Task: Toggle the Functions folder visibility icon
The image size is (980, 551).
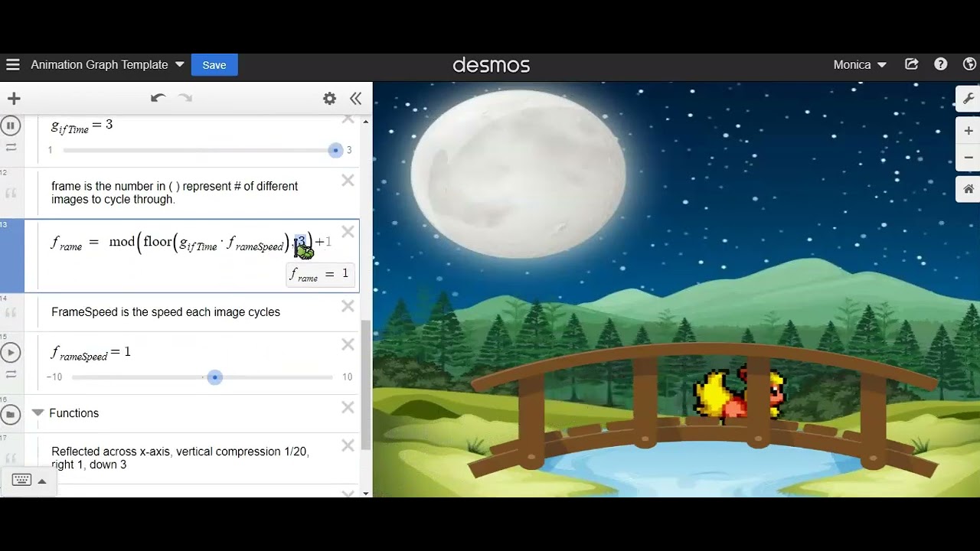Action: [11, 415]
